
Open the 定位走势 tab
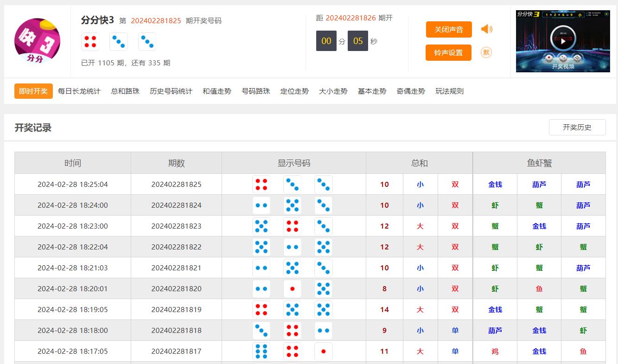[294, 91]
